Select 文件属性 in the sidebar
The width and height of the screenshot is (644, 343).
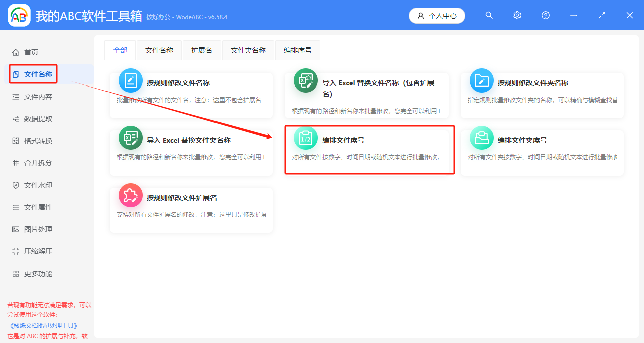(x=32, y=207)
